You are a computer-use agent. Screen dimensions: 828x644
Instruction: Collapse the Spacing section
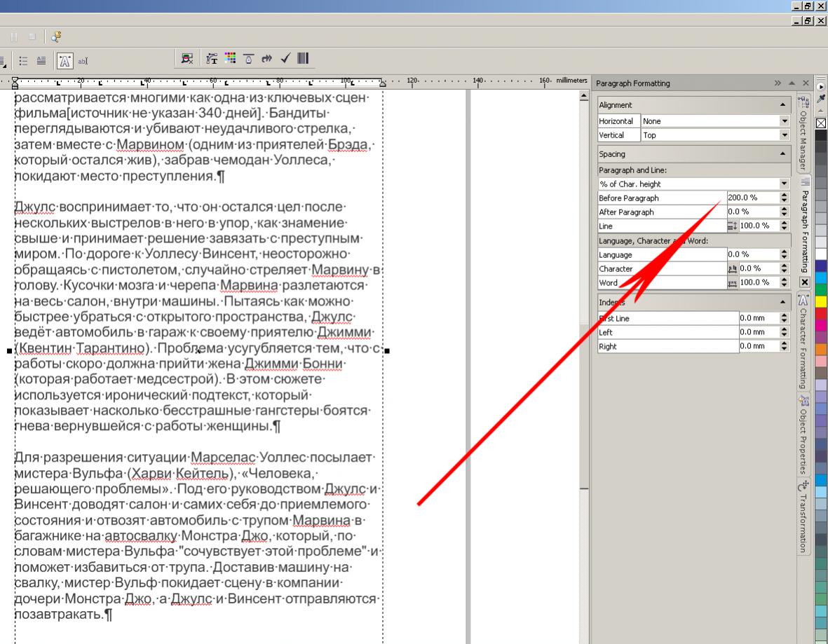point(782,153)
